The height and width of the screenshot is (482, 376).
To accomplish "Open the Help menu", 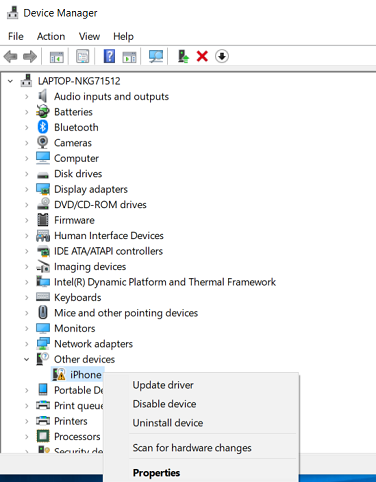I will (123, 36).
